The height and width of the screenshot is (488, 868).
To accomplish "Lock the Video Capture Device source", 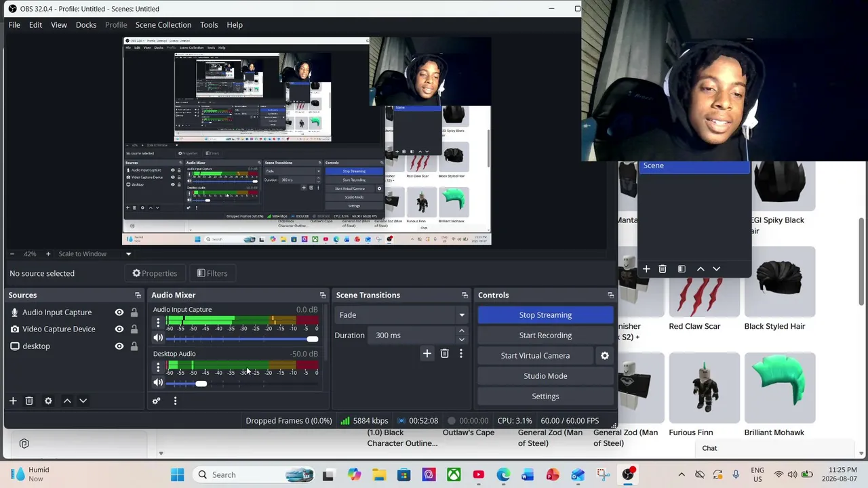I will pos(134,329).
